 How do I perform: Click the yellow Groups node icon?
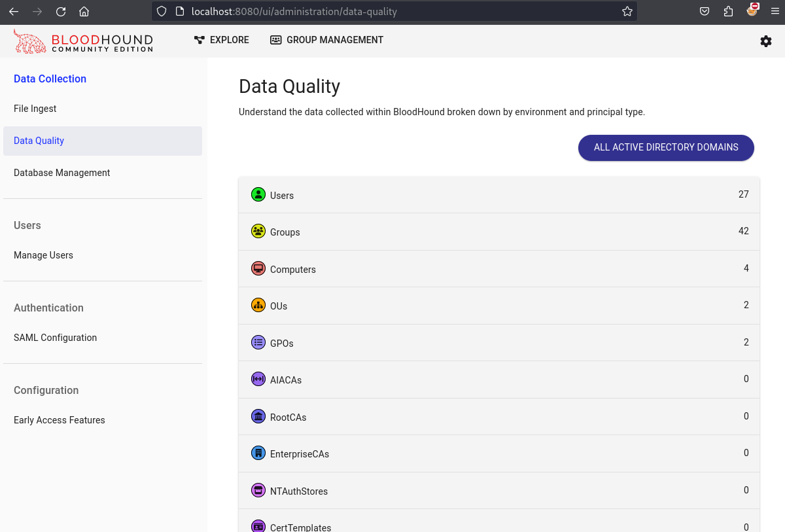258,231
